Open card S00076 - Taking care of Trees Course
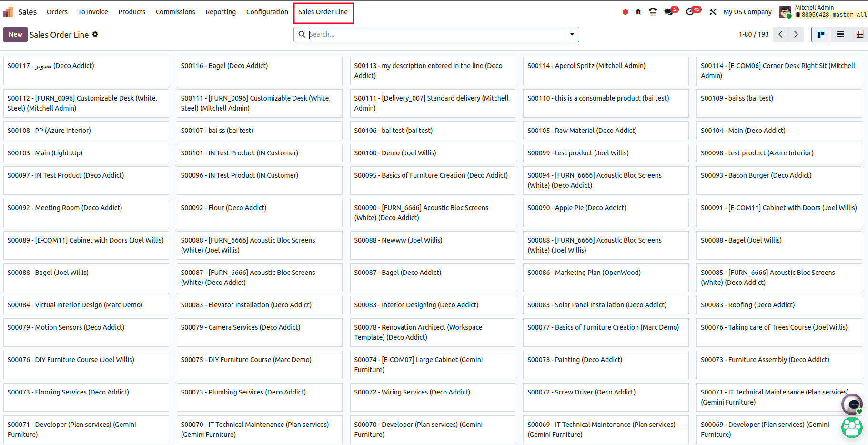The height and width of the screenshot is (445, 868). [779, 333]
